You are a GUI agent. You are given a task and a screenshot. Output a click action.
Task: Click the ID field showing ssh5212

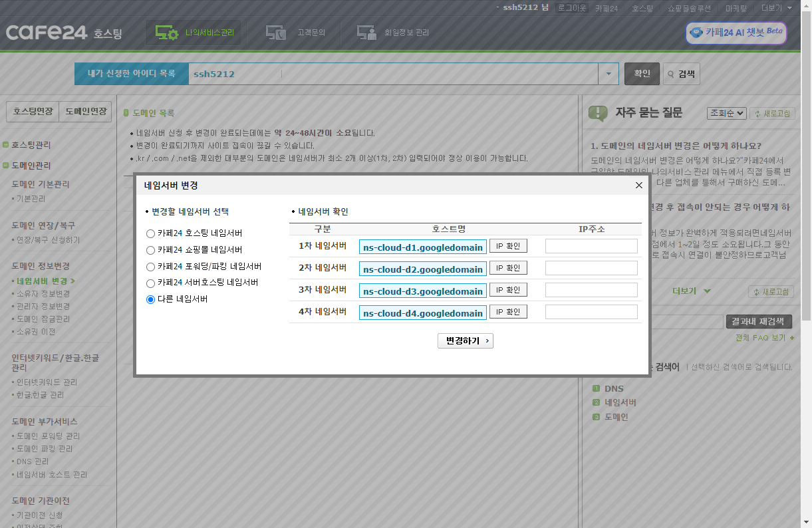tap(393, 74)
